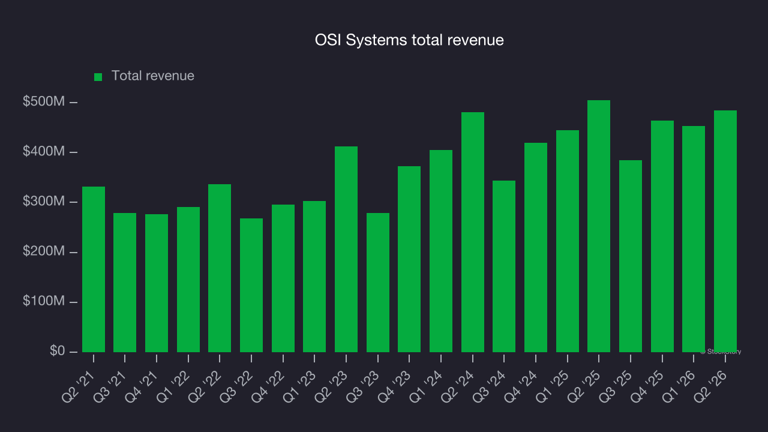Click the Q2 '24 x-axis label

[457, 387]
